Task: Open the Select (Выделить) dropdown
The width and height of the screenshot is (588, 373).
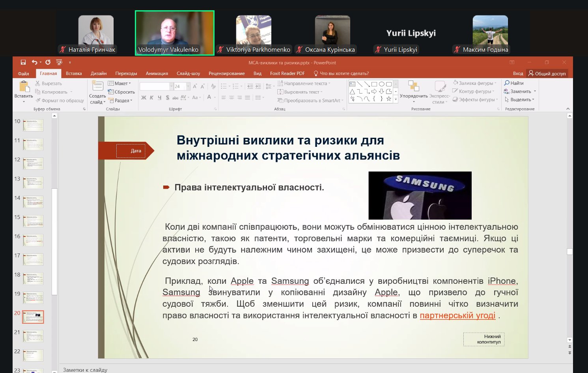Action: click(520, 100)
